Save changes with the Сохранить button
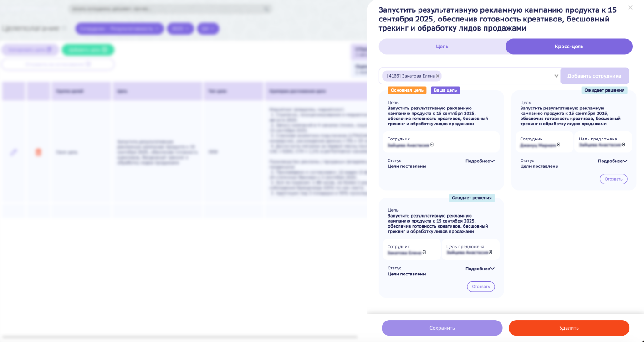 [442, 328]
